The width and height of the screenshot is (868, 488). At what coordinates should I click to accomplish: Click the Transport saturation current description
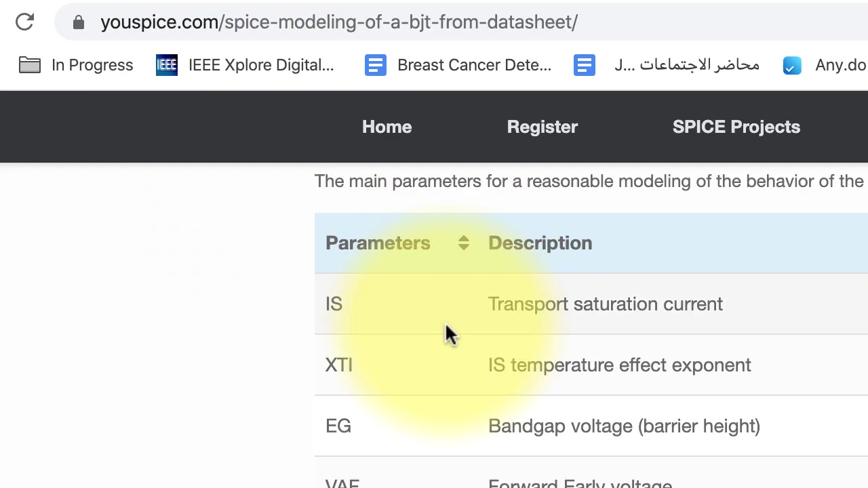pos(606,304)
